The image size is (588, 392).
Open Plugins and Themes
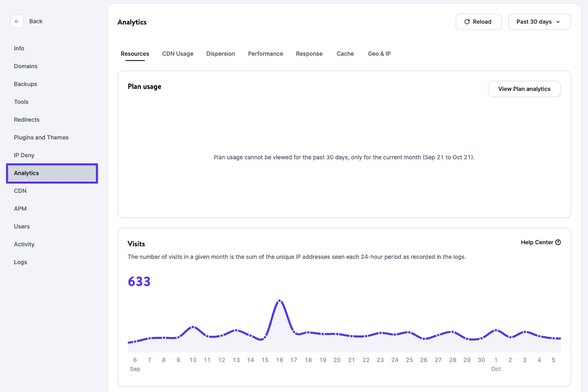(41, 137)
